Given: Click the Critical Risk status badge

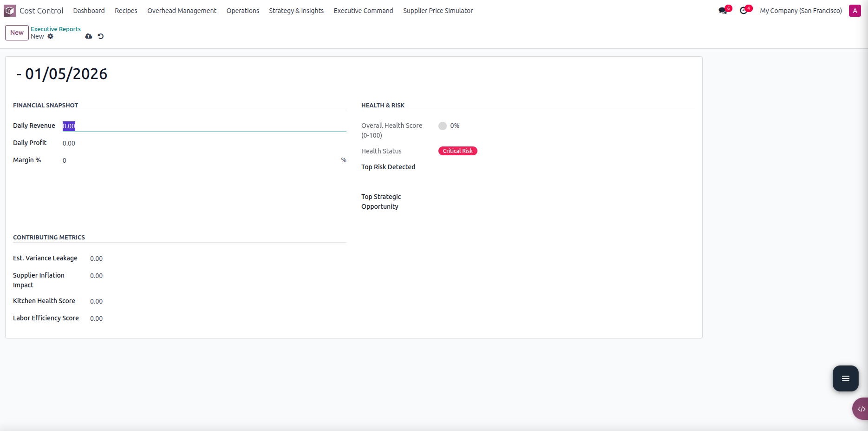Looking at the screenshot, I should tap(457, 151).
